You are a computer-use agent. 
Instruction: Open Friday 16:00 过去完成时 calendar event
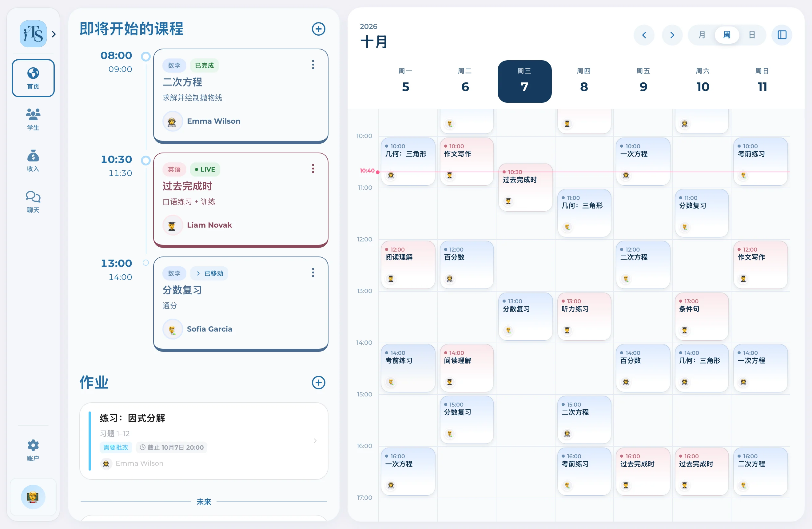643,471
